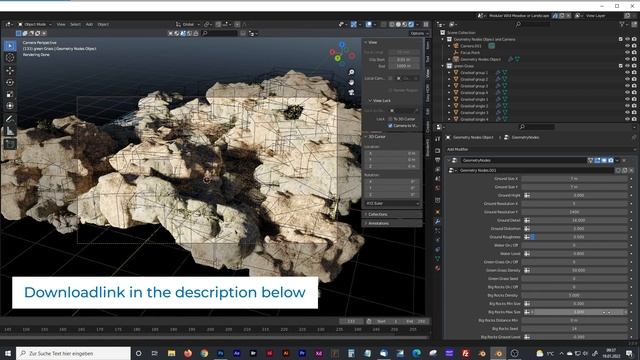Select the Add Cube tool
The width and height of the screenshot is (640, 360).
coord(10,144)
